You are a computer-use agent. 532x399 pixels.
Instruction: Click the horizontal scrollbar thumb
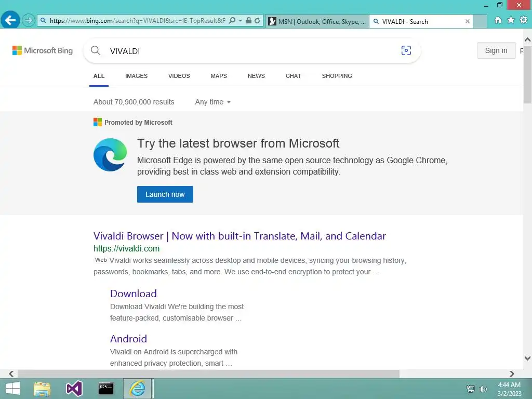tap(208, 374)
